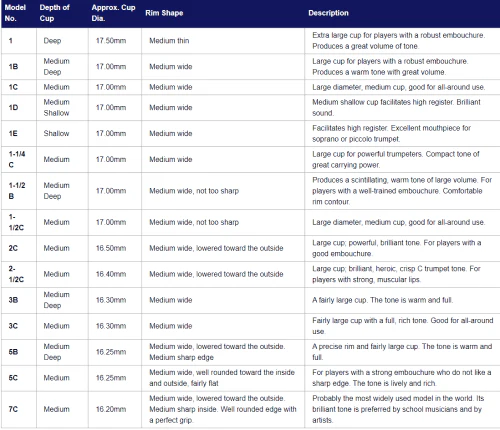Click 'Shallow' depth for model 1E
The image size is (500, 430).
[x=56, y=133]
